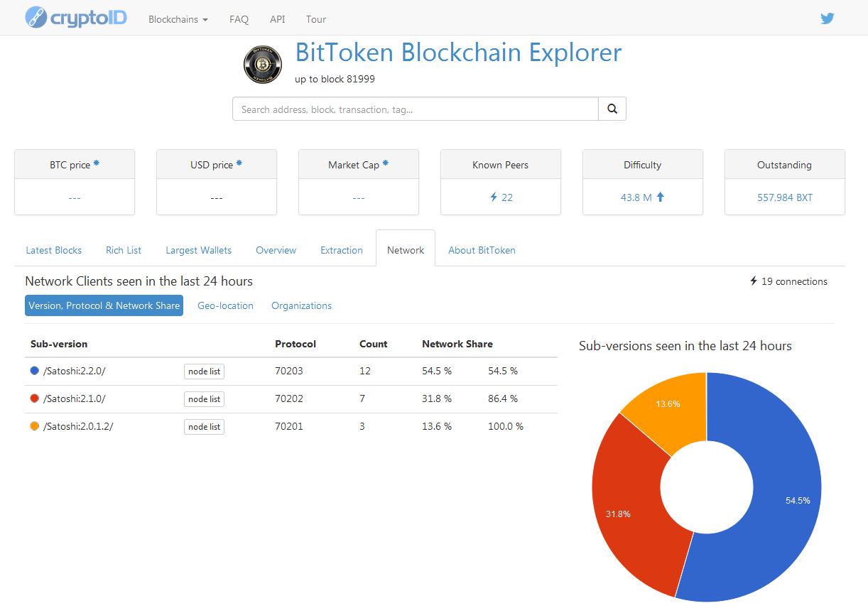The width and height of the screenshot is (868, 613).
Task: Open the Blockchains dropdown menu
Action: click(178, 19)
